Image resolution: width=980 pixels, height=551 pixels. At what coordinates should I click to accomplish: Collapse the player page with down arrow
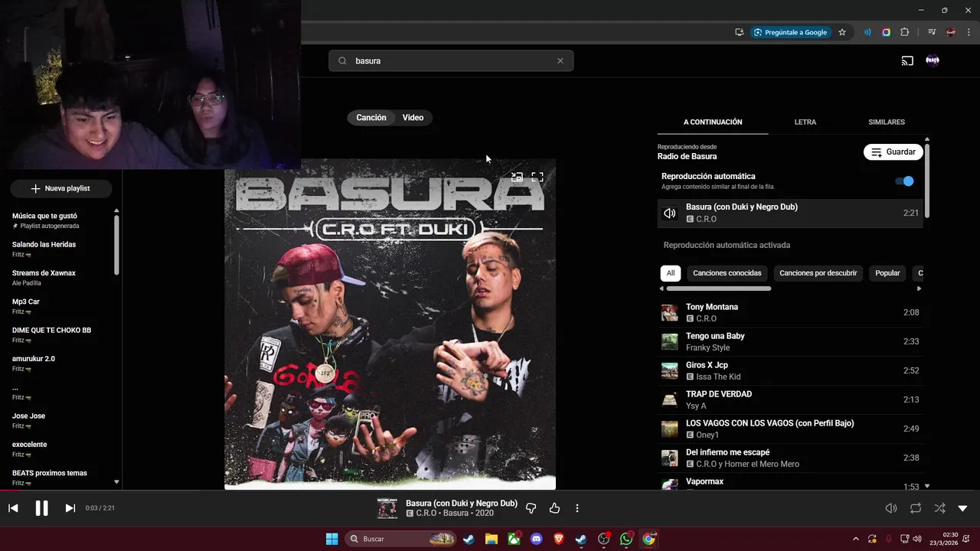[962, 508]
